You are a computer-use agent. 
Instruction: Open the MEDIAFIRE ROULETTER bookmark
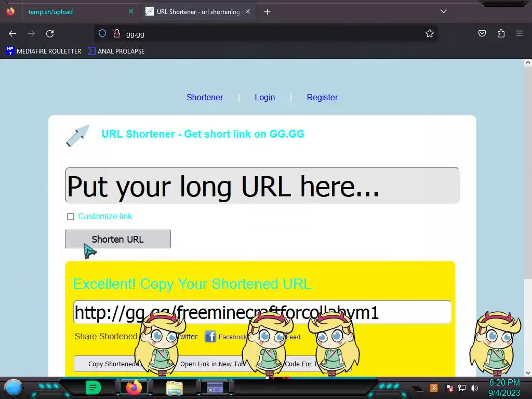click(x=44, y=51)
